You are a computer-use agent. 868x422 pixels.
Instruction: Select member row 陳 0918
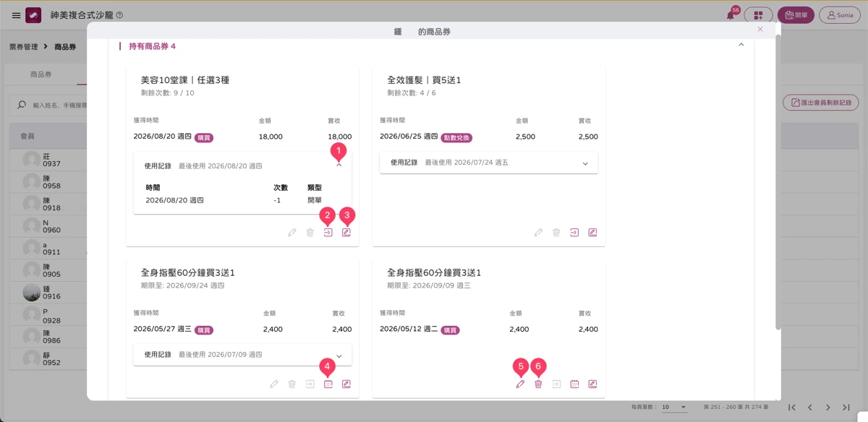[48, 204]
